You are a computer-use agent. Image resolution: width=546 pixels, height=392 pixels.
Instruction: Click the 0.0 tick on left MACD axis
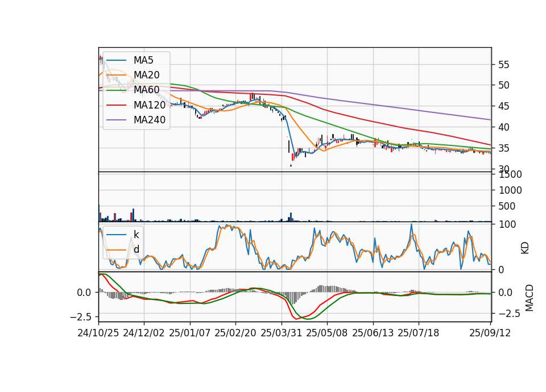(84, 293)
